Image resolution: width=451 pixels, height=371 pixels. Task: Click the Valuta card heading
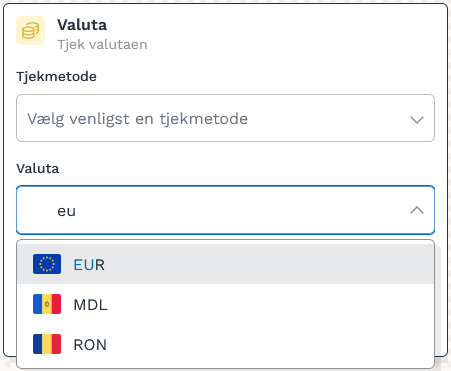point(82,25)
